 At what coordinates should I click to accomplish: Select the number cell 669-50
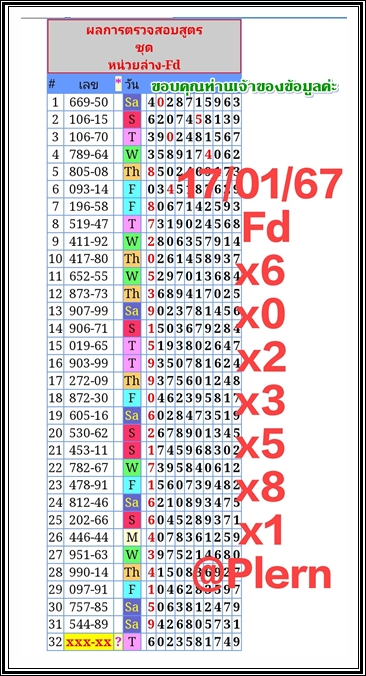click(89, 103)
